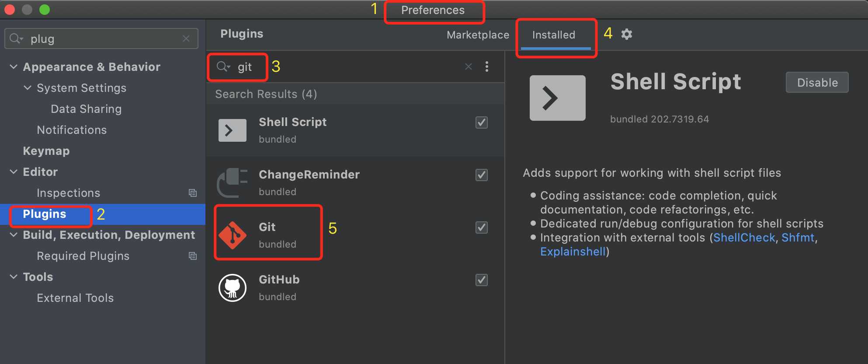Select Git plugin row in results

[x=355, y=235]
